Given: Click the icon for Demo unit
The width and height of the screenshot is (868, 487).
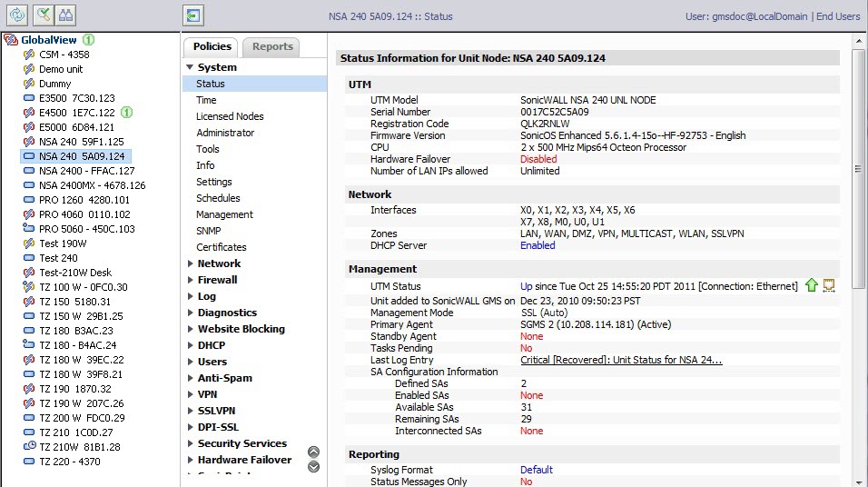Looking at the screenshot, I should [x=29, y=69].
